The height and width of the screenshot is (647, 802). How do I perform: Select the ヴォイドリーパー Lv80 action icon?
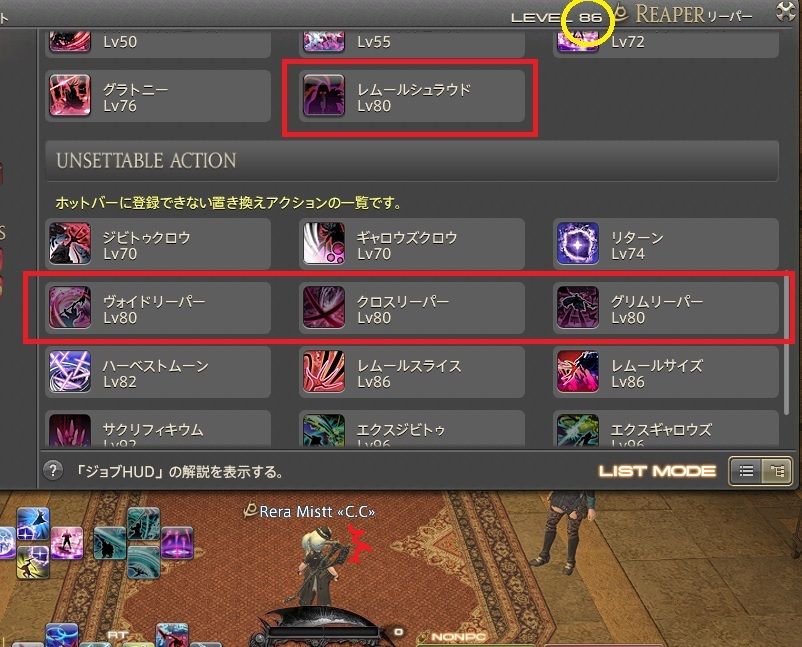tap(70, 307)
